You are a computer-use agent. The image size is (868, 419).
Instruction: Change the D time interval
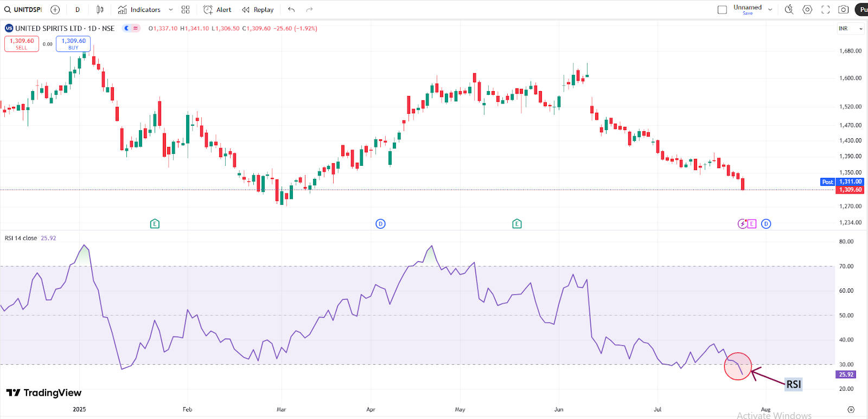click(x=78, y=10)
